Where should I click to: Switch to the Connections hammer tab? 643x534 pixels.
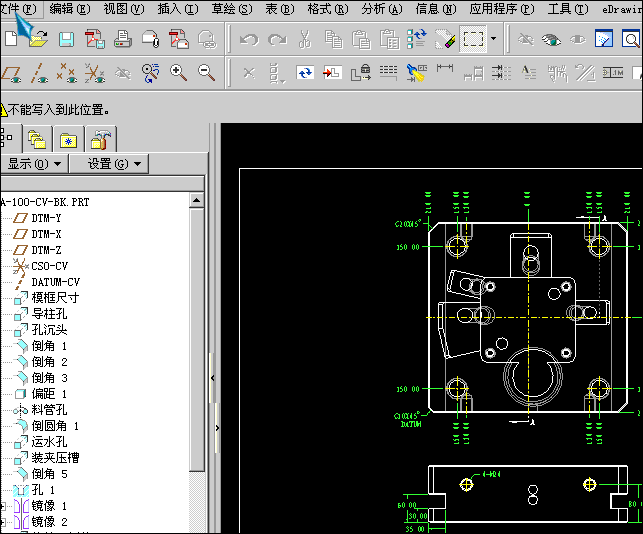(101, 140)
